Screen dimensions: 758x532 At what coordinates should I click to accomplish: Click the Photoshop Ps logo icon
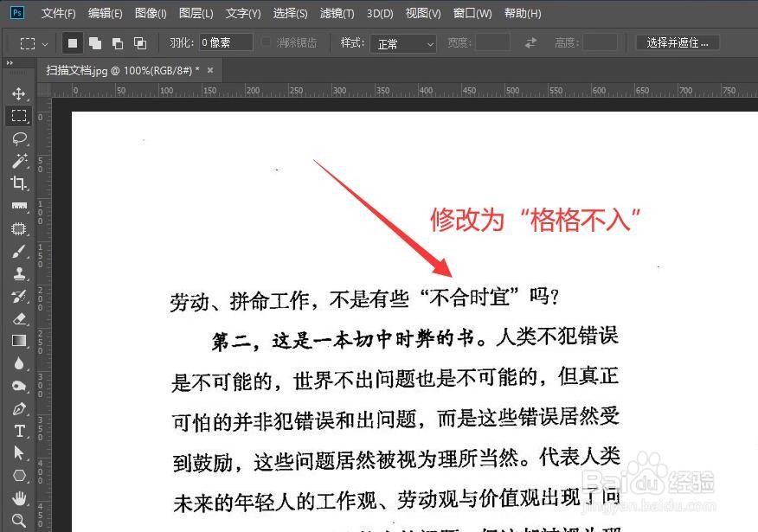point(17,13)
